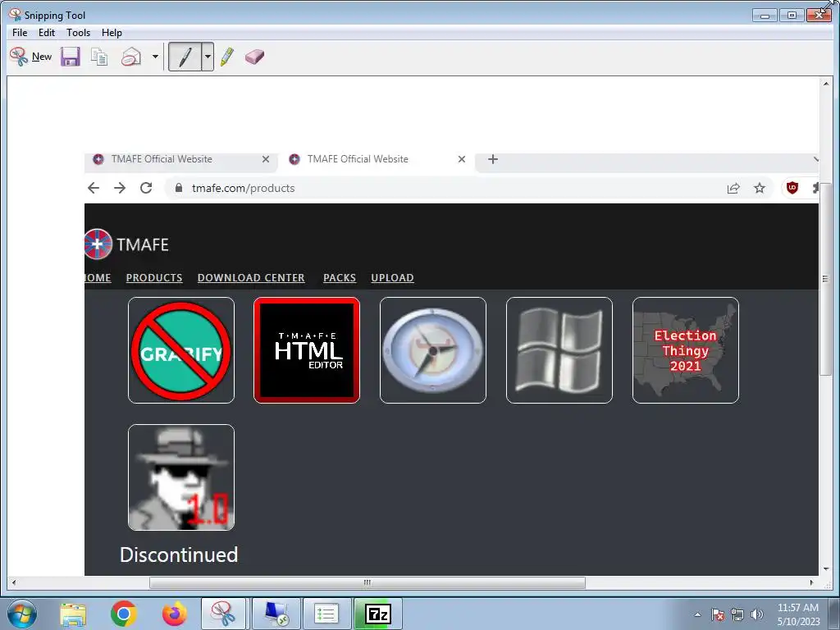Image resolution: width=840 pixels, height=630 pixels.
Task: Open the Election Thingy 2021 product
Action: [686, 350]
